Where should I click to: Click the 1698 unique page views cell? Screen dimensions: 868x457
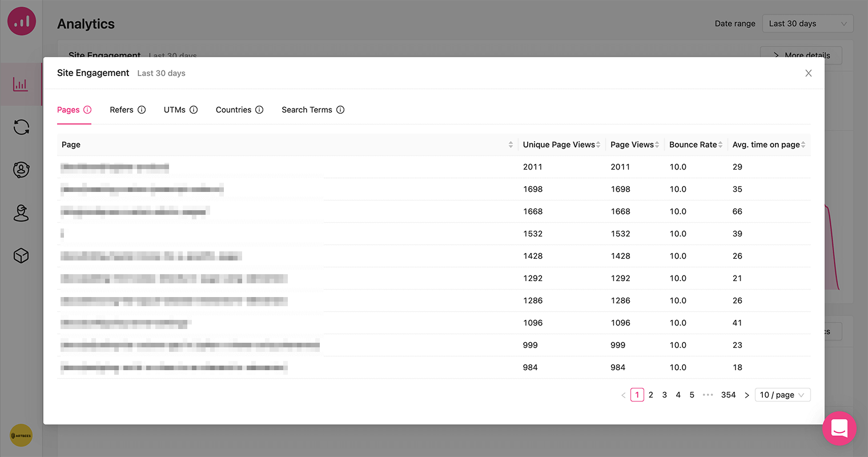point(533,189)
